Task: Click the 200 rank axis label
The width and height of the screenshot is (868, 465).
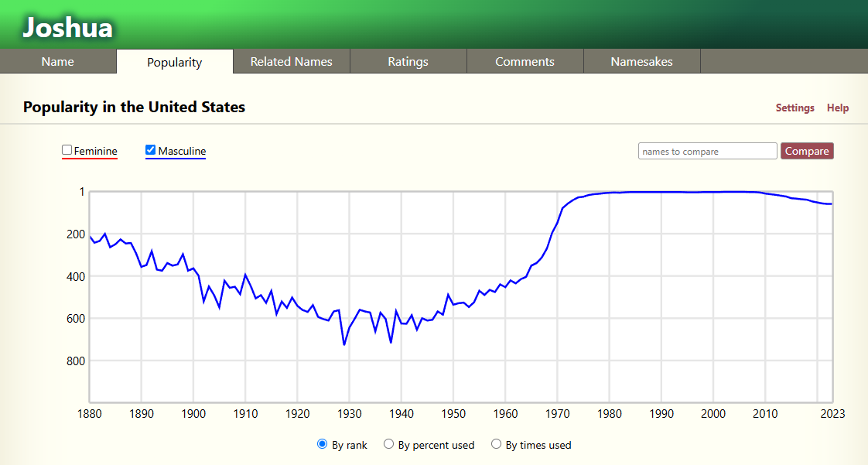Action: coord(76,234)
